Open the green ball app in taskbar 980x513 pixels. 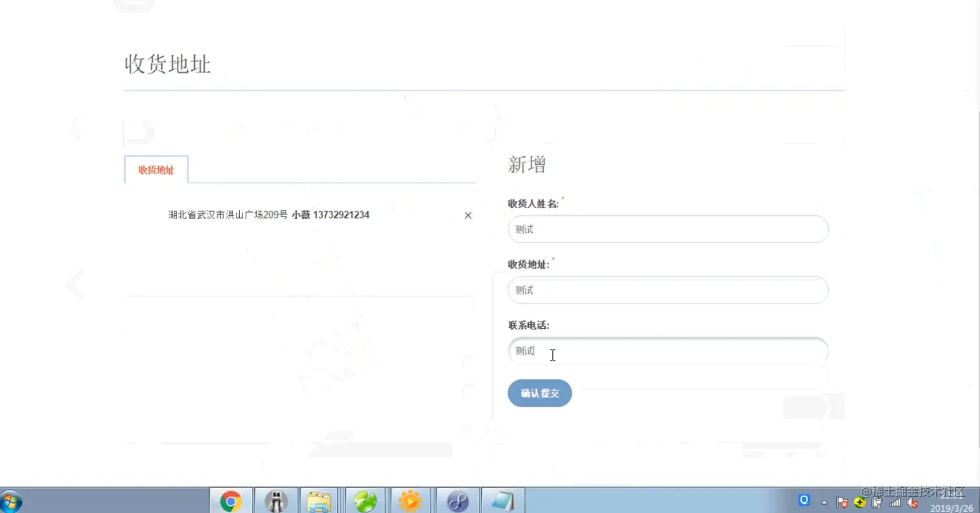click(x=365, y=501)
